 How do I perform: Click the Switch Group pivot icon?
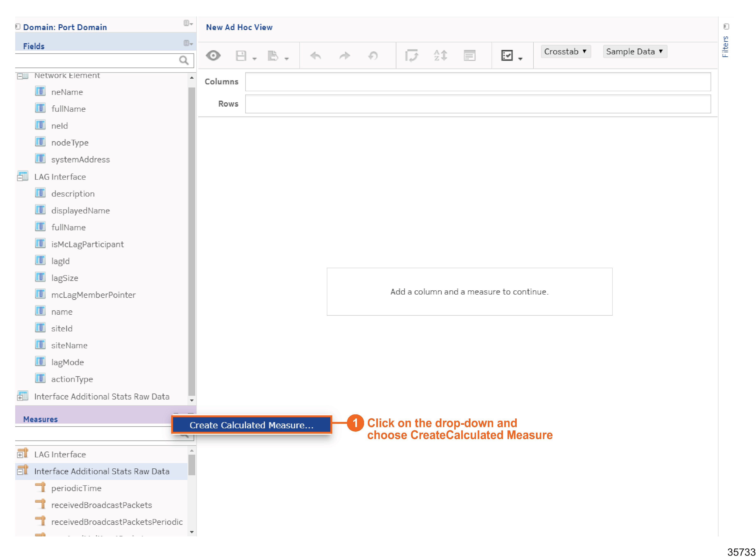click(411, 56)
